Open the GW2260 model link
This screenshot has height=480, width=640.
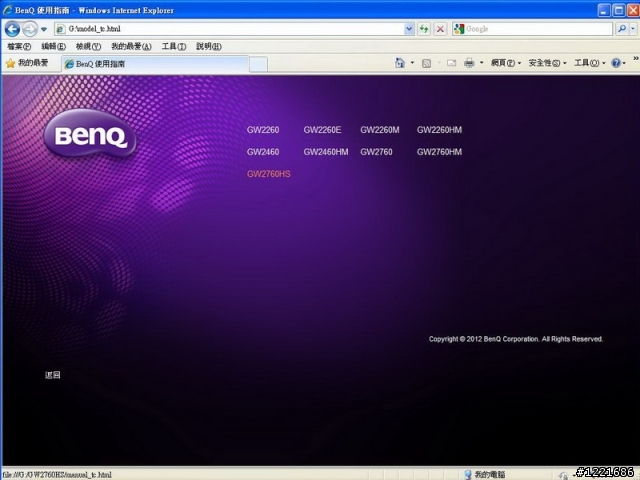click(x=263, y=130)
